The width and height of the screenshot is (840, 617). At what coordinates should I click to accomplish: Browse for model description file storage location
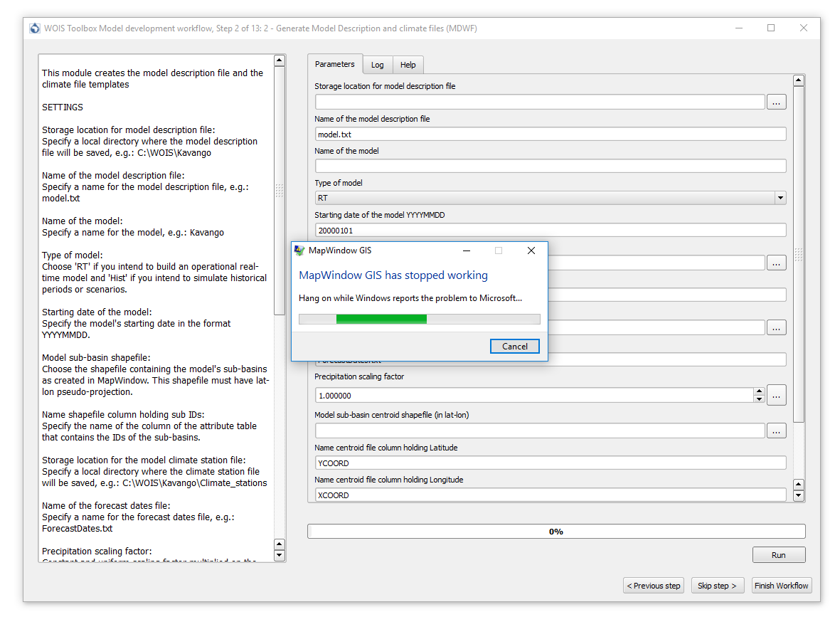[776, 102]
